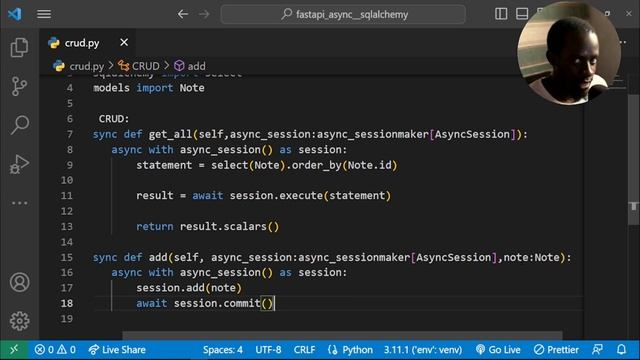The height and width of the screenshot is (360, 640).
Task: Go forward with the right arrow
Action: tap(204, 14)
